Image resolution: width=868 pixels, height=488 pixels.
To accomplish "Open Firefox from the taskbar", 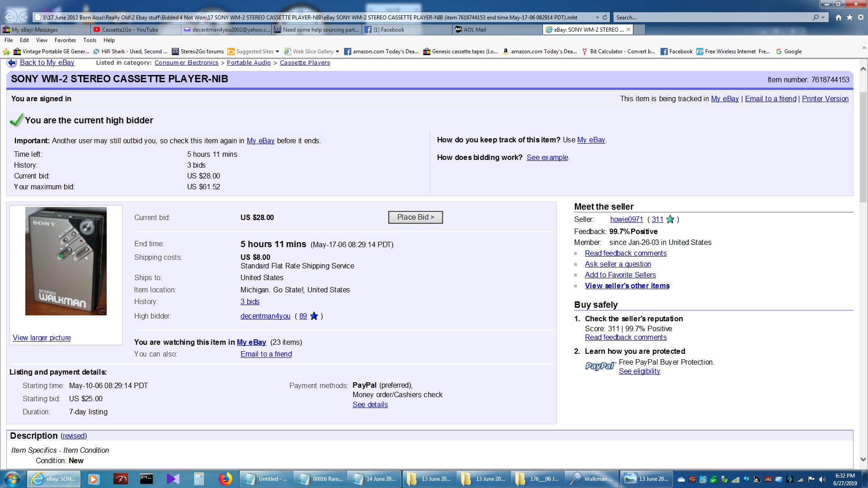I will click(x=225, y=479).
